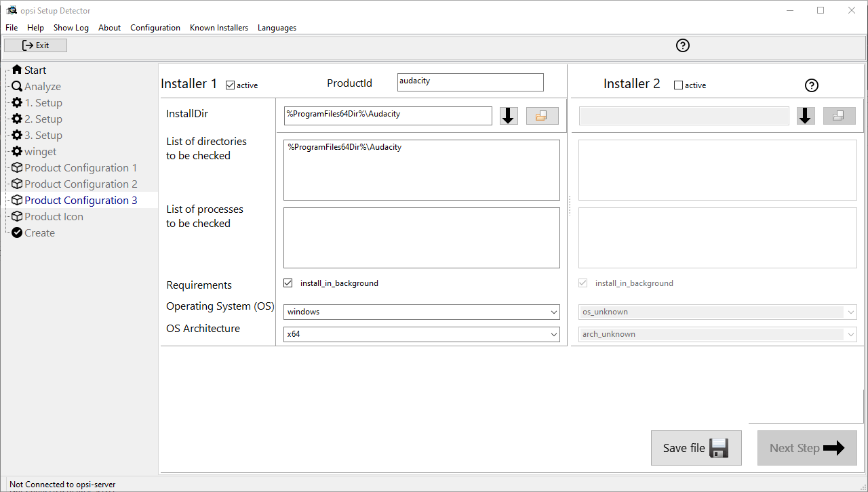Select Analyze in the navigation tree
The image size is (868, 492).
coord(43,86)
